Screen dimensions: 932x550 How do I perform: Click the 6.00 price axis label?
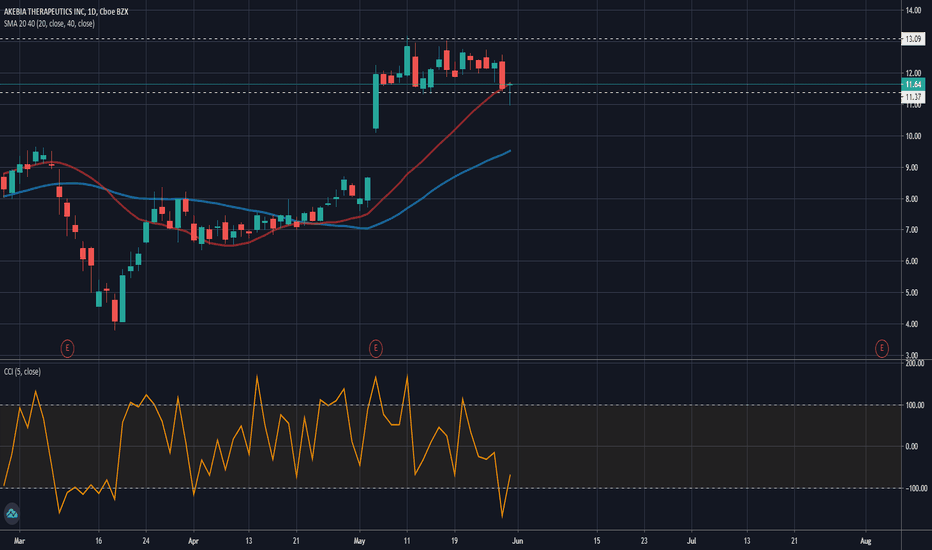point(913,262)
